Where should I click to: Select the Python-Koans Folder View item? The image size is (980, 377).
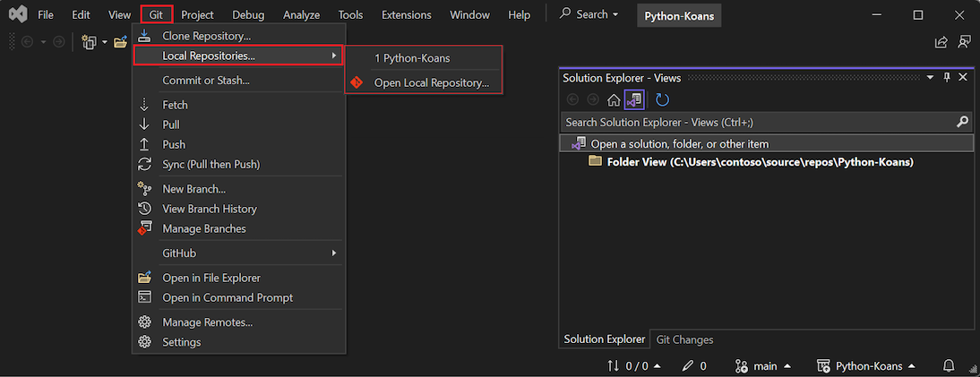tap(760, 162)
